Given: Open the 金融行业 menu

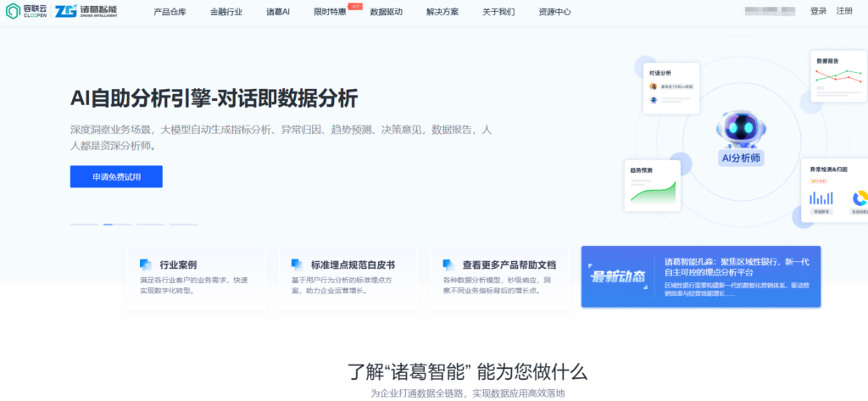Looking at the screenshot, I should [x=226, y=12].
